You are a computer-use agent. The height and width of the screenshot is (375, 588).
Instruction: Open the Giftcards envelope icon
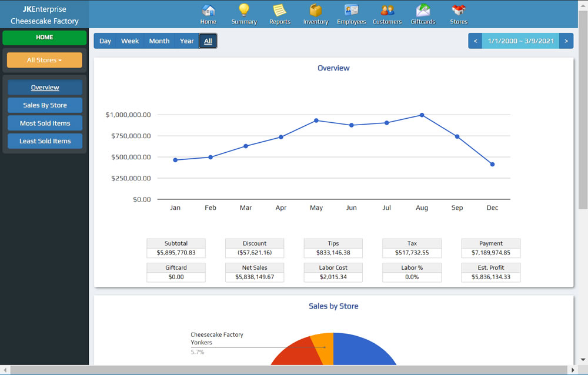(423, 10)
